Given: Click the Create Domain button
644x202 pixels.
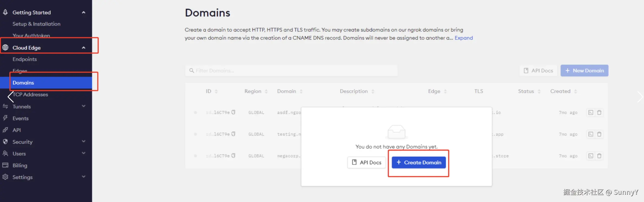Looking at the screenshot, I should point(419,162).
